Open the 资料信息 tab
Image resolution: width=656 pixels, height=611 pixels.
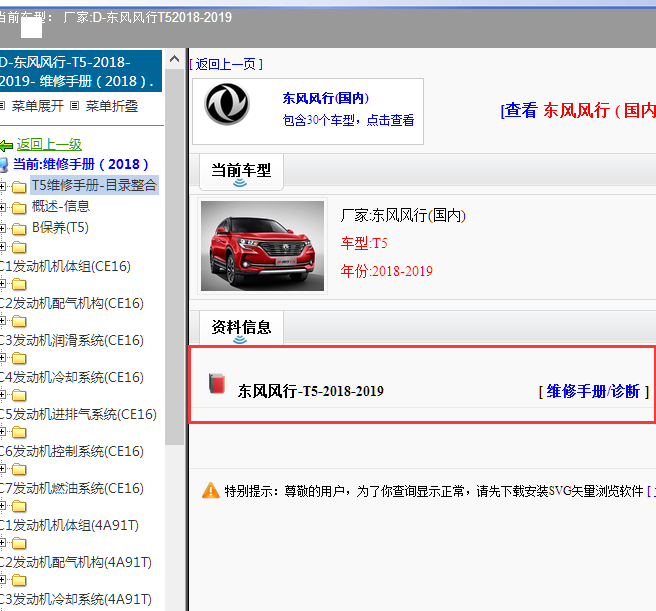(241, 328)
